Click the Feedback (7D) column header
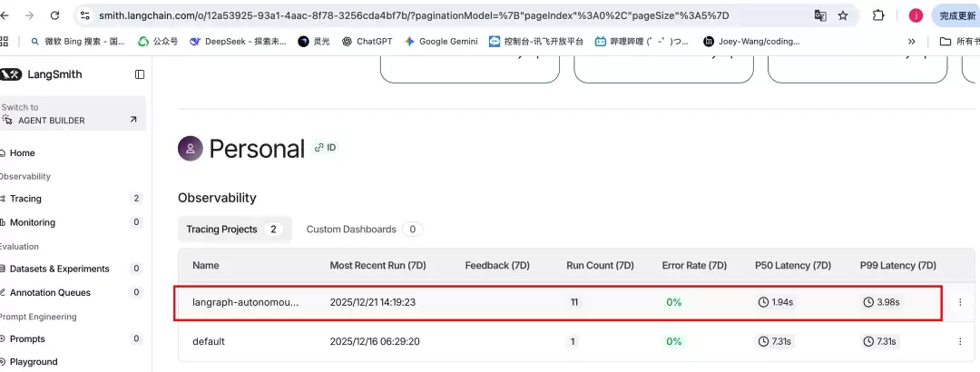Screen dimensions: 980x372 (497, 265)
